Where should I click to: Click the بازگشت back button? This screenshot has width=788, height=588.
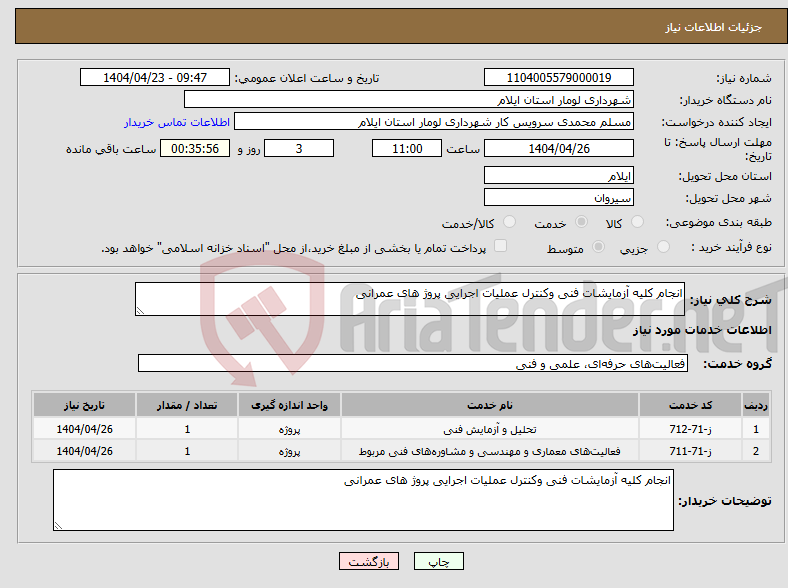click(369, 561)
